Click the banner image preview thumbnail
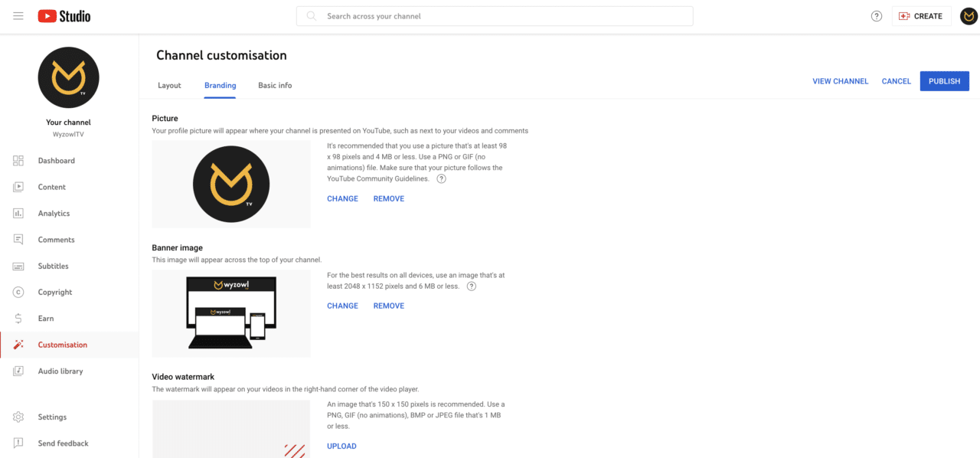Image resolution: width=980 pixels, height=458 pixels. pyautogui.click(x=231, y=313)
